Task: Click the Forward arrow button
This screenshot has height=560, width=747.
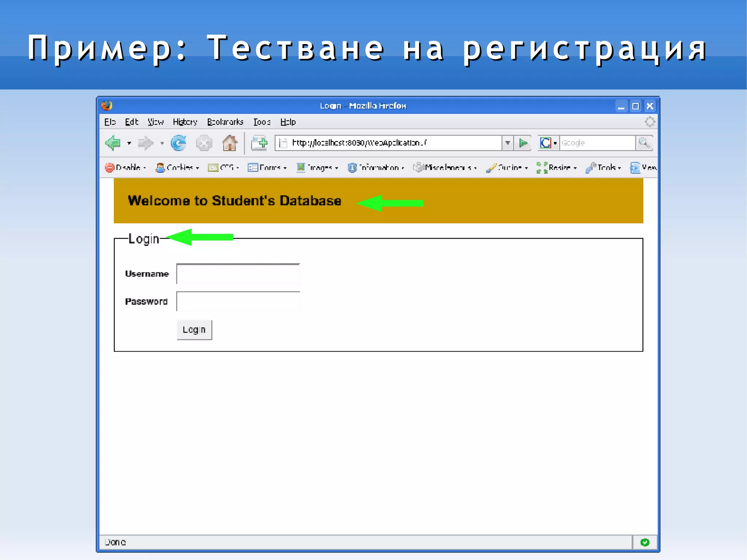Action: tap(146, 143)
